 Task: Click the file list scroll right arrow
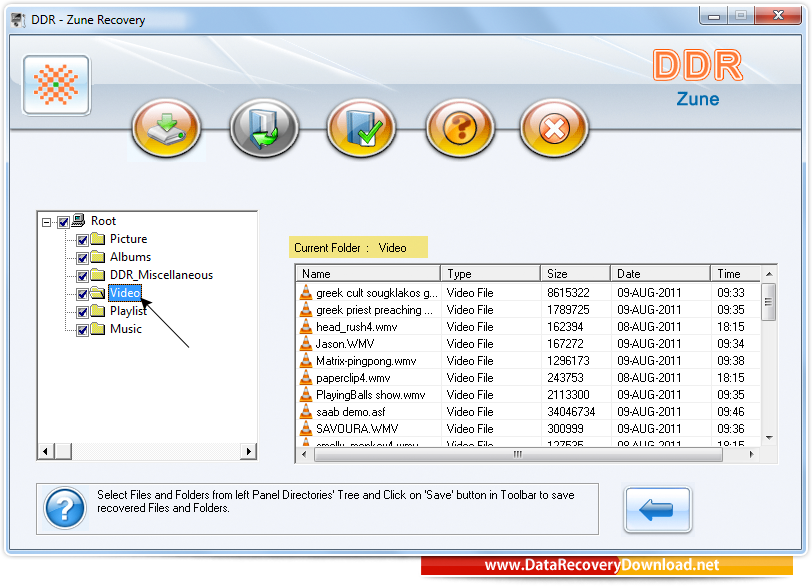tap(751, 455)
